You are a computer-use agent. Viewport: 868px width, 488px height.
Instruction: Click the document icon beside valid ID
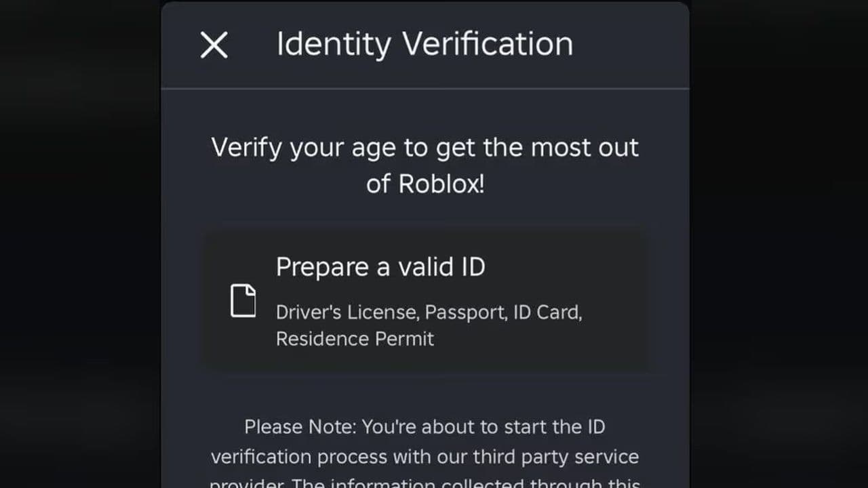pos(243,301)
